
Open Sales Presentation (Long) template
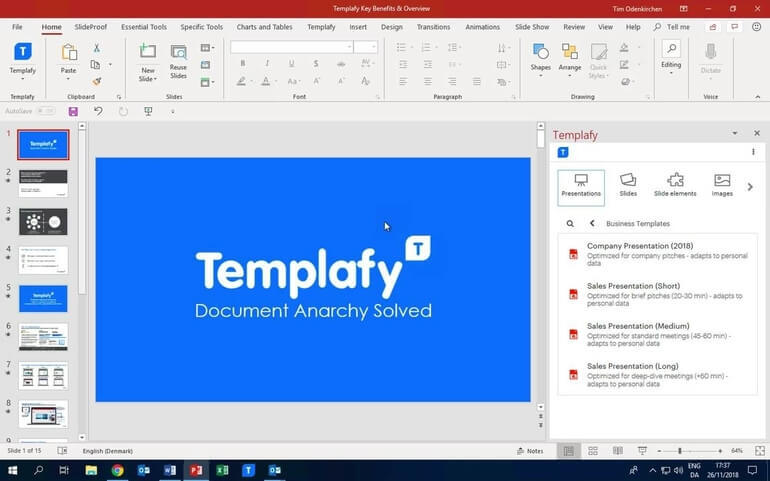click(658, 375)
